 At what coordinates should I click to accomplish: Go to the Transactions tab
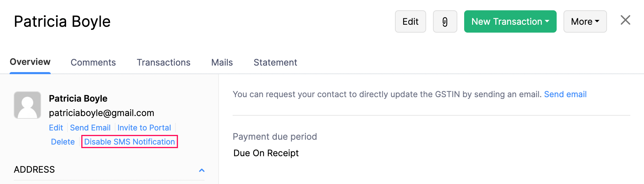pyautogui.click(x=163, y=62)
